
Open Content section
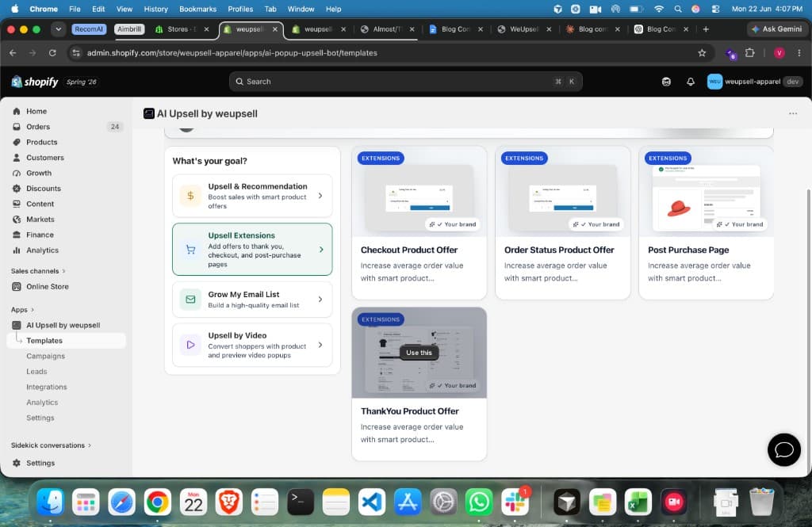tap(40, 204)
